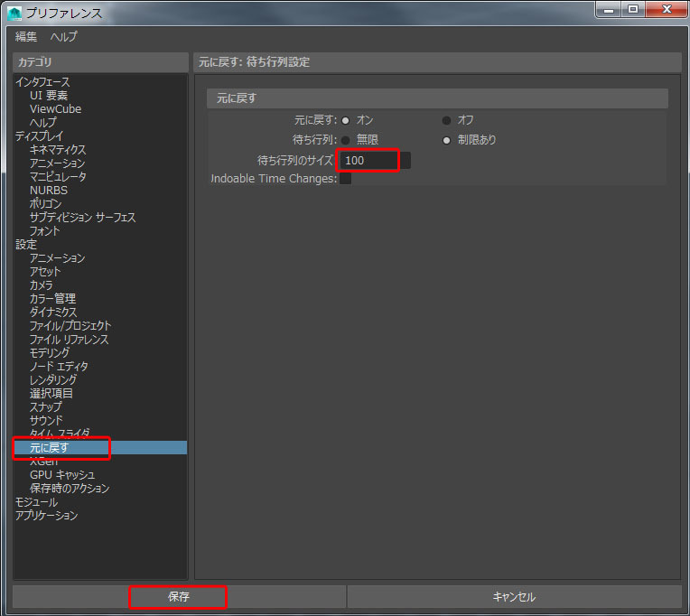Click the 保存 button
The image size is (690, 616).
(x=179, y=597)
